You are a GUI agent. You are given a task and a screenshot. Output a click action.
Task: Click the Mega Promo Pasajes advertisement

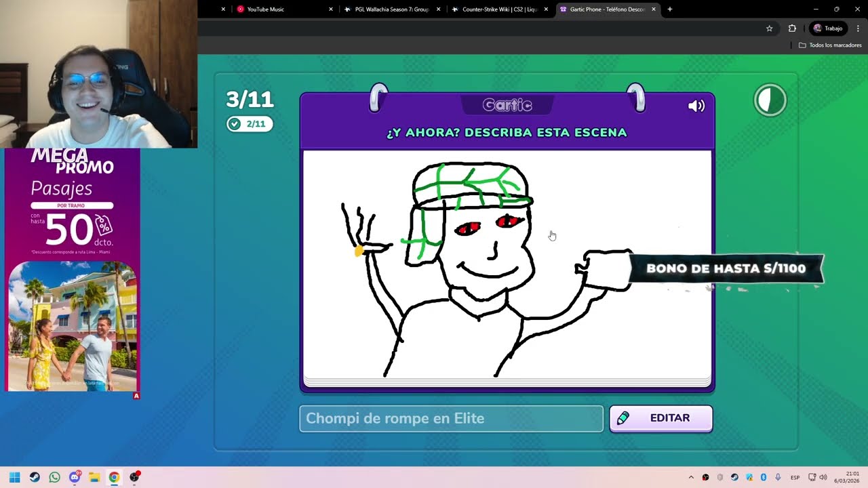pyautogui.click(x=72, y=270)
